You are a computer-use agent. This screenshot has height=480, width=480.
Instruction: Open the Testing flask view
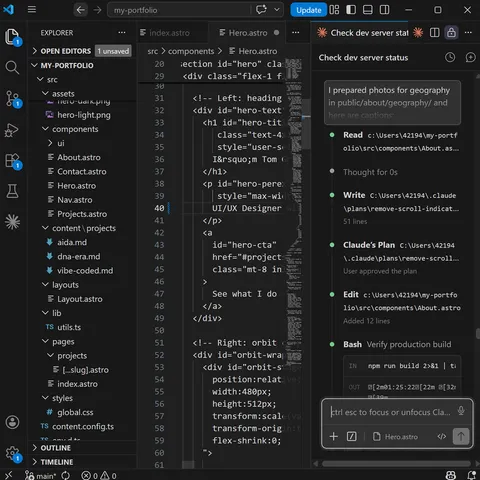[13, 191]
